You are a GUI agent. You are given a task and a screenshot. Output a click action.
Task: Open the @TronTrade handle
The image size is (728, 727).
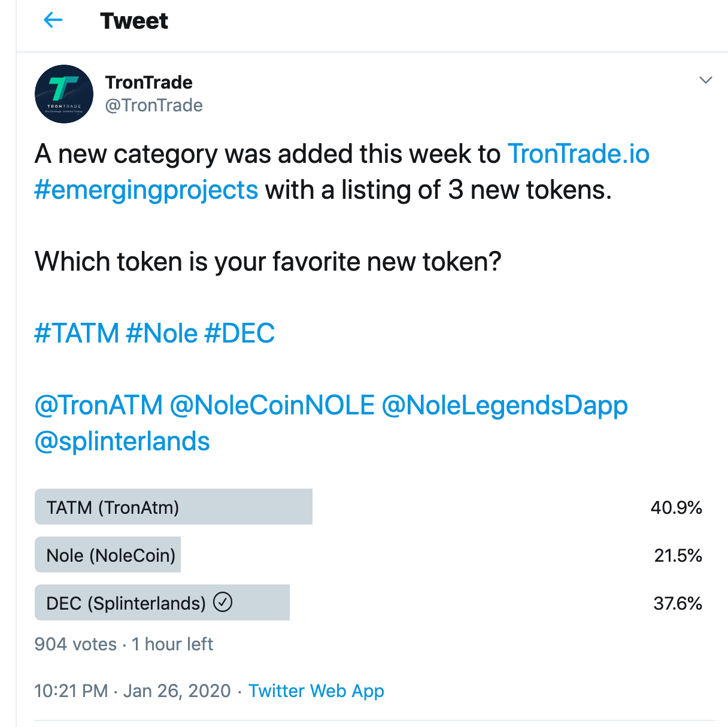pos(154,105)
